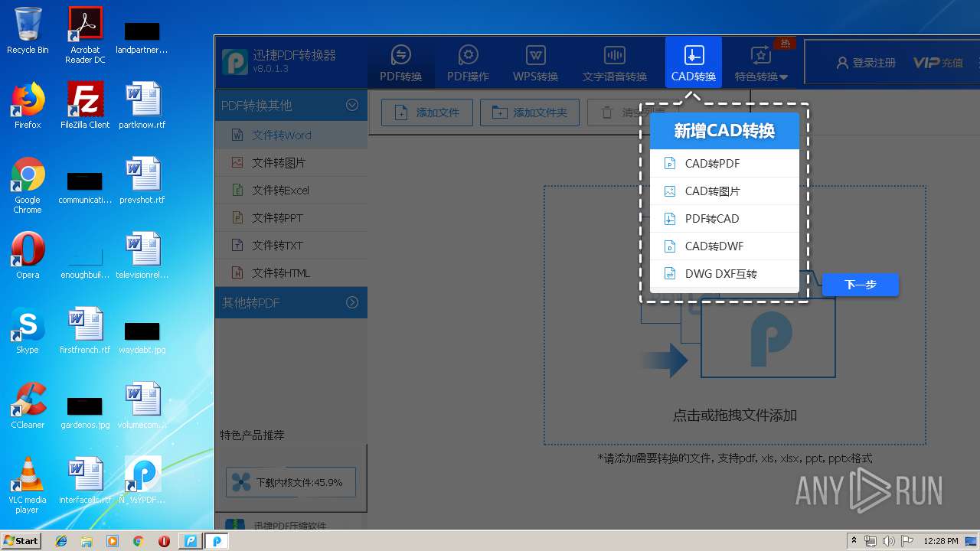Open Opera desktop shortcut
This screenshot has height=551, width=980.
tap(28, 256)
